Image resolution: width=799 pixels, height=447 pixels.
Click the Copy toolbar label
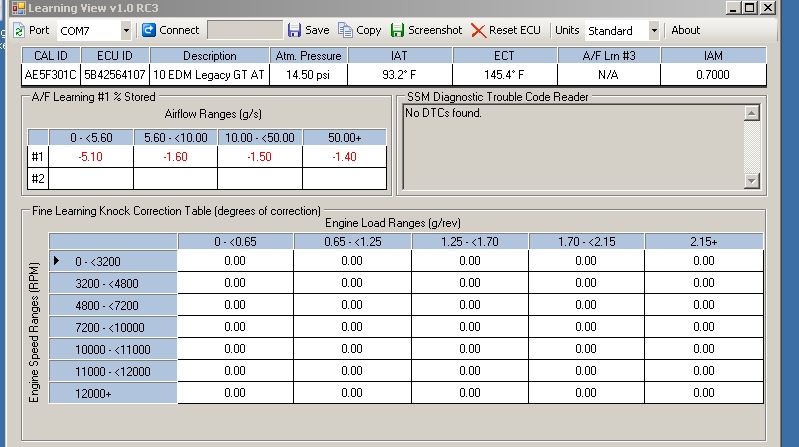pyautogui.click(x=368, y=30)
